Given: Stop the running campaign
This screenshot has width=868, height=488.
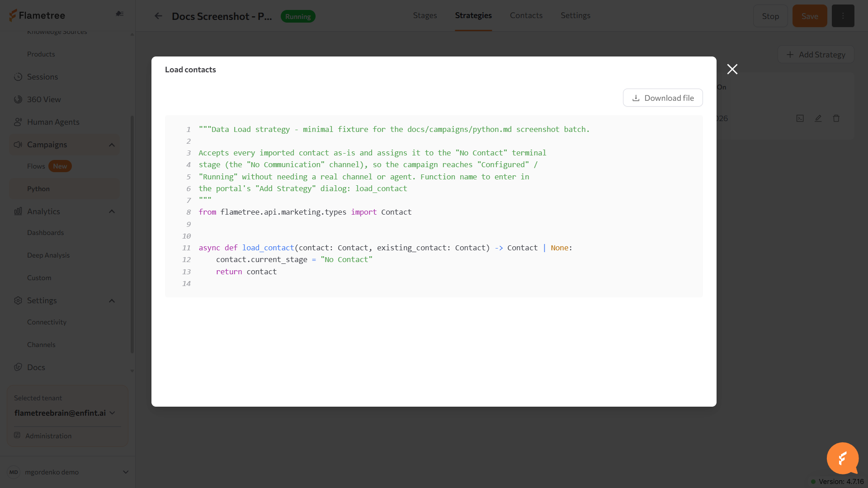Looking at the screenshot, I should pos(770,16).
